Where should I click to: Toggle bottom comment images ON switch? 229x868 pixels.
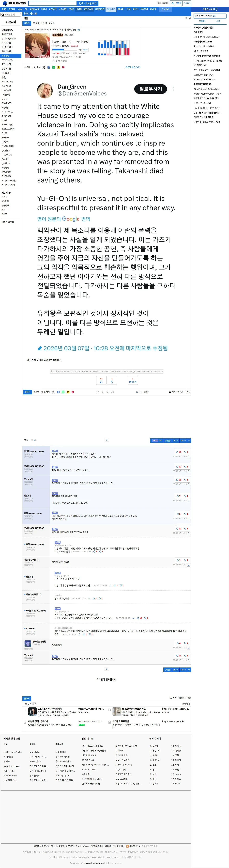click(176, 669)
